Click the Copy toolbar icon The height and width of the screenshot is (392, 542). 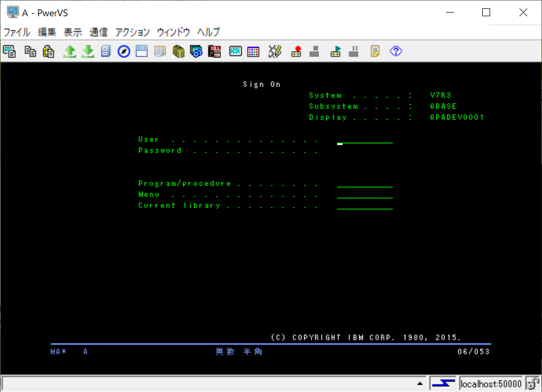tap(30, 51)
